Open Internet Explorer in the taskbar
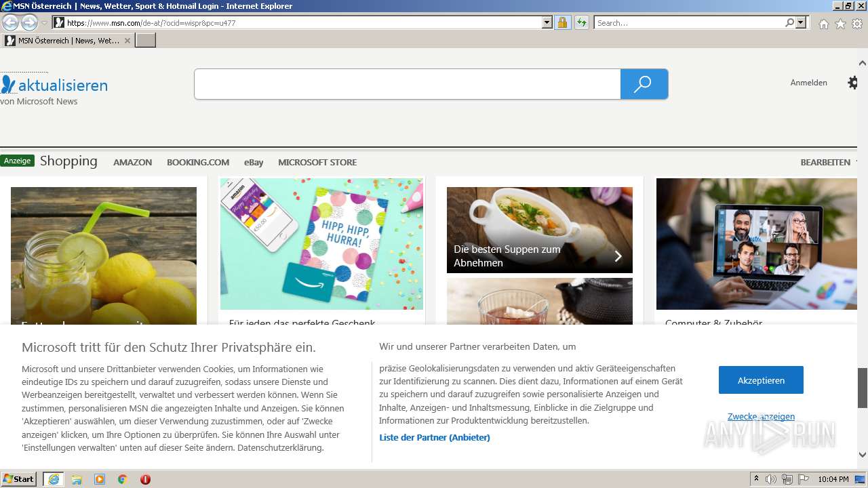 [x=54, y=479]
